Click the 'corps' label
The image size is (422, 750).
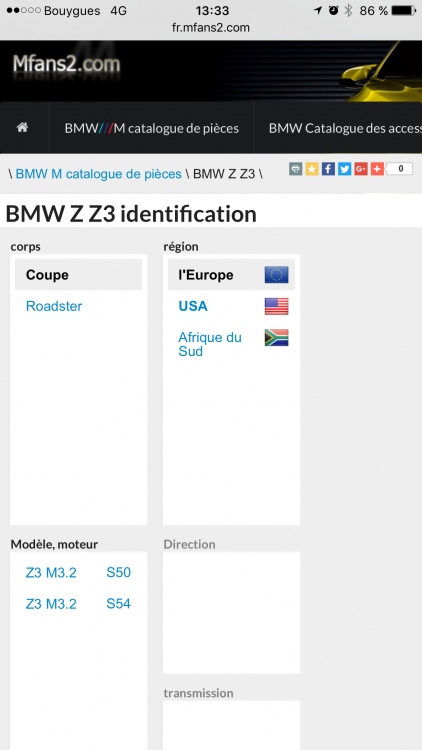pos(25,247)
